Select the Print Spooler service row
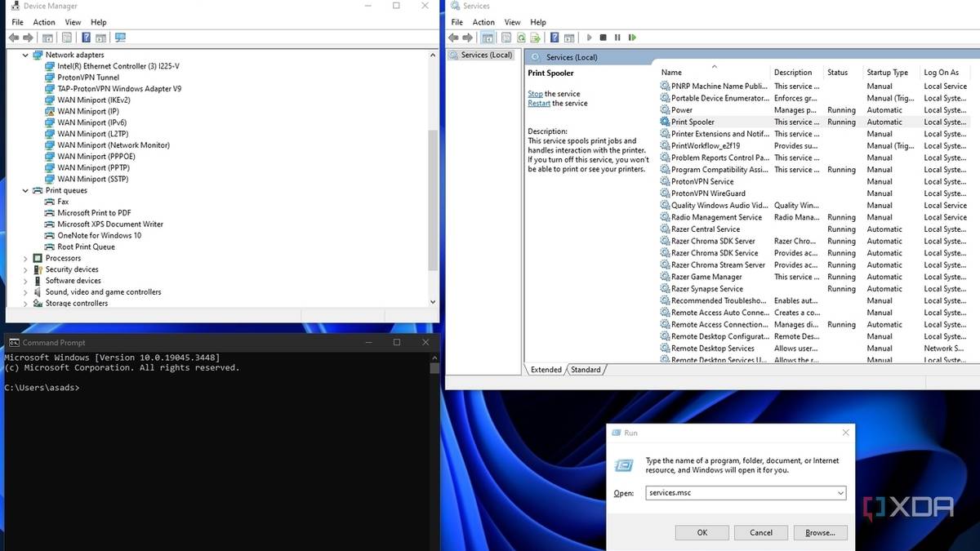The height and width of the screenshot is (551, 980). coord(693,122)
